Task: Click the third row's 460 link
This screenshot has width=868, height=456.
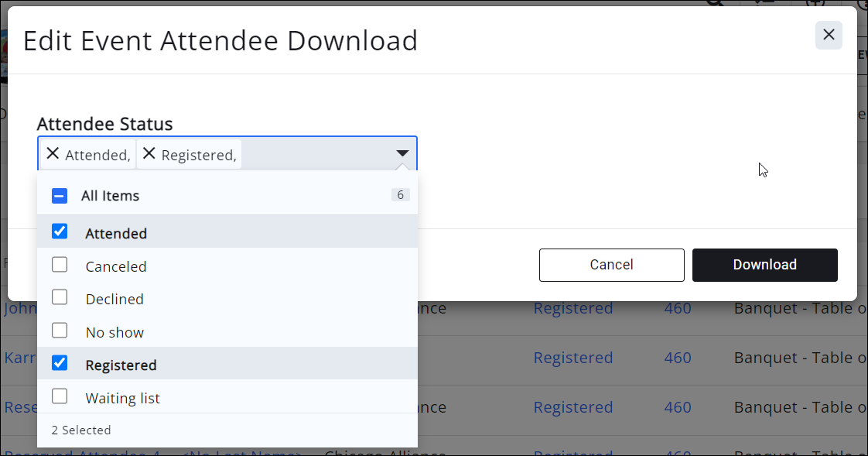Action: point(677,407)
